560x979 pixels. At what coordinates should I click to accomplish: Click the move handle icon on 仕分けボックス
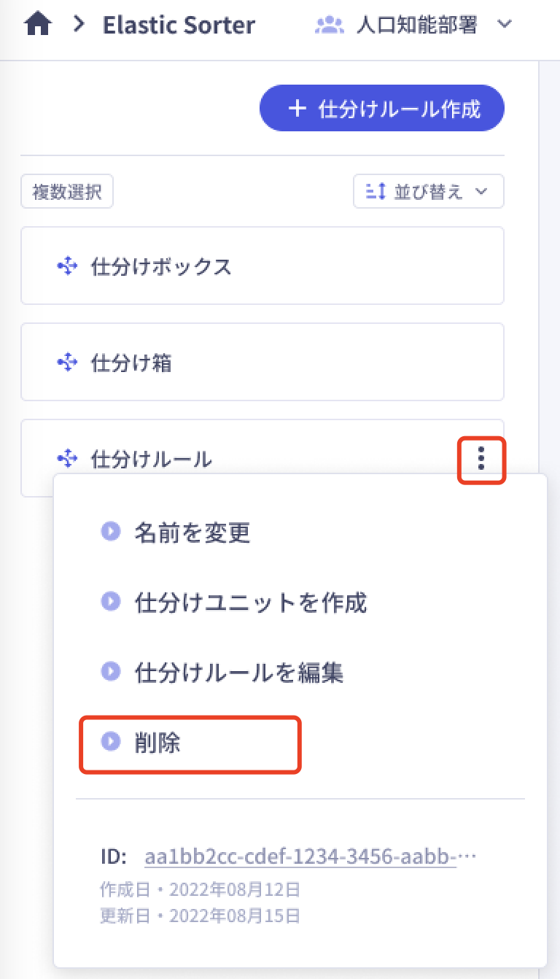(x=67, y=266)
